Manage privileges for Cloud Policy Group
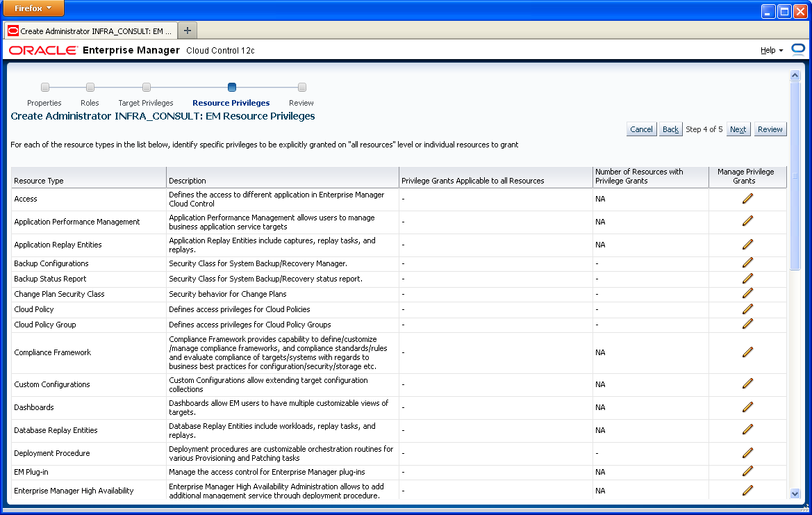The image size is (812, 515). point(747,325)
